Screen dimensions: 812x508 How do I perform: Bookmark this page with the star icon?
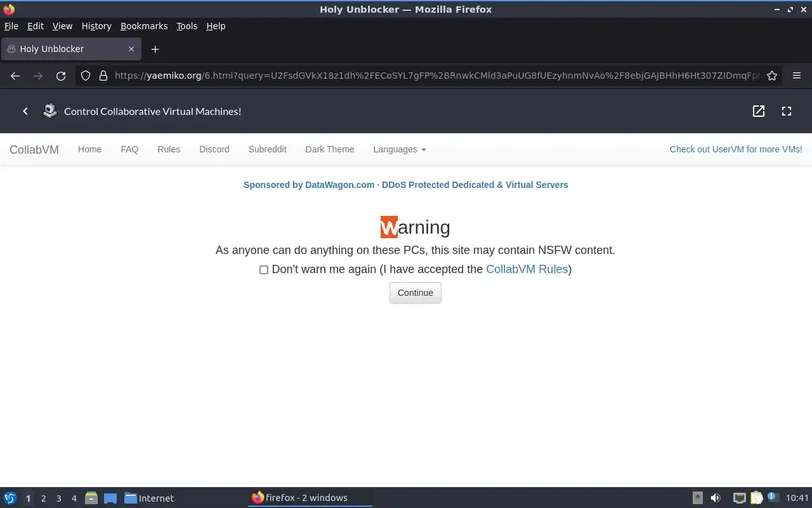[x=772, y=76]
